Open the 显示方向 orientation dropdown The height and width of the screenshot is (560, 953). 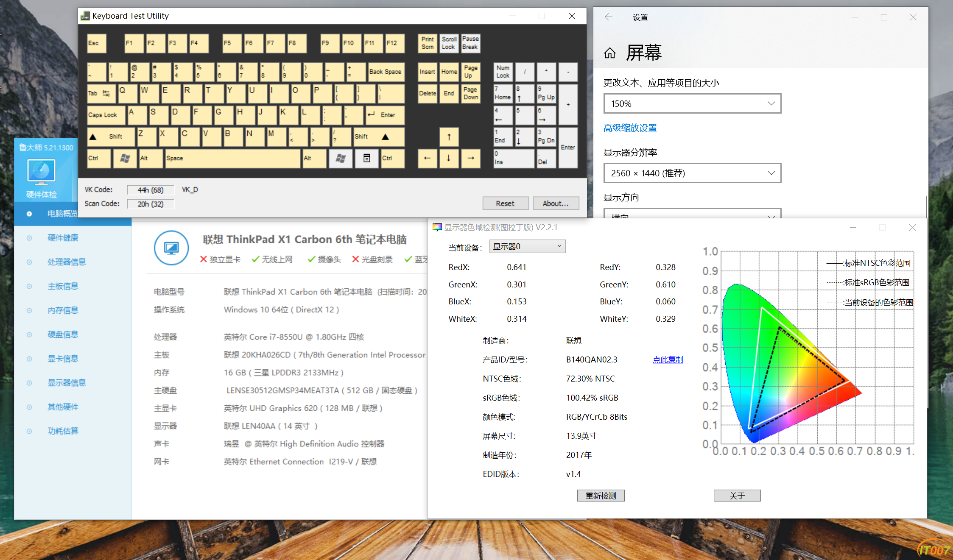point(692,213)
